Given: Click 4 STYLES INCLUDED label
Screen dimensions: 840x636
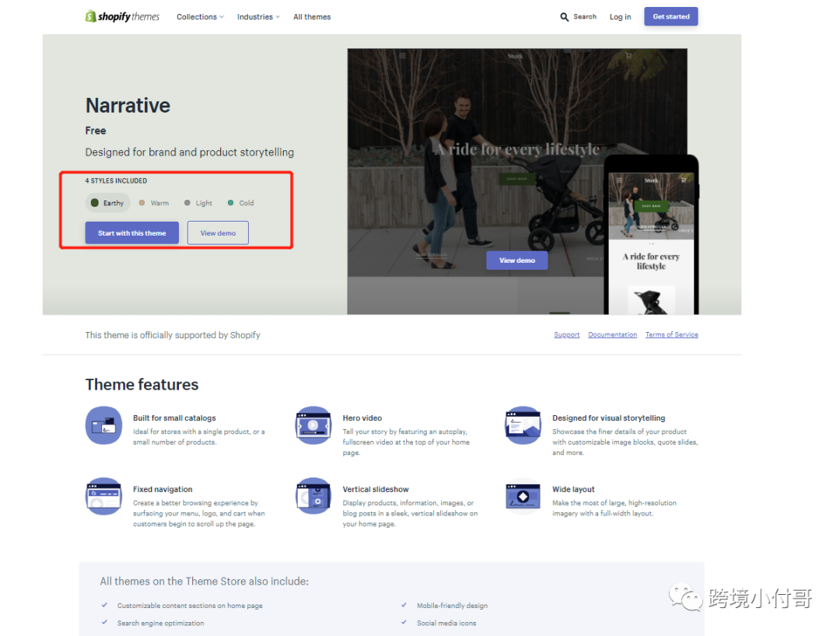Looking at the screenshot, I should click(116, 181).
